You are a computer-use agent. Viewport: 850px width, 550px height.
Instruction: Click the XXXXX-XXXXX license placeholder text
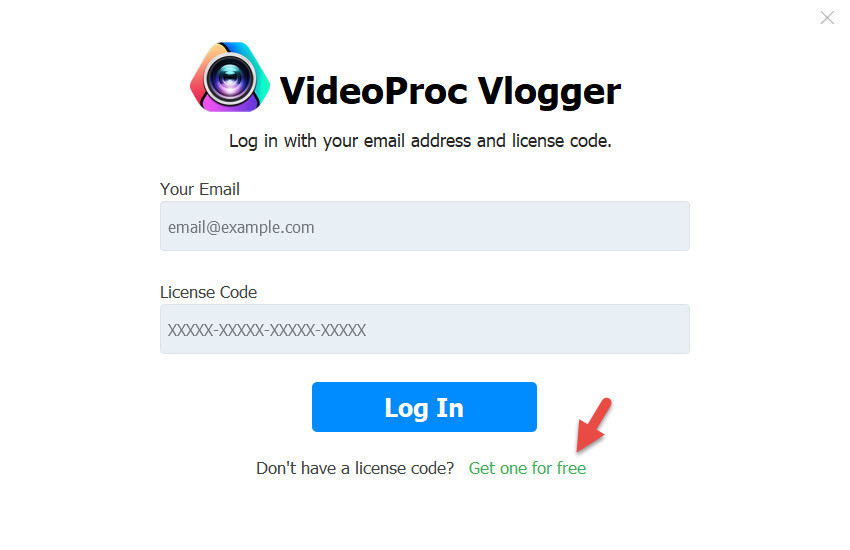[x=267, y=330]
